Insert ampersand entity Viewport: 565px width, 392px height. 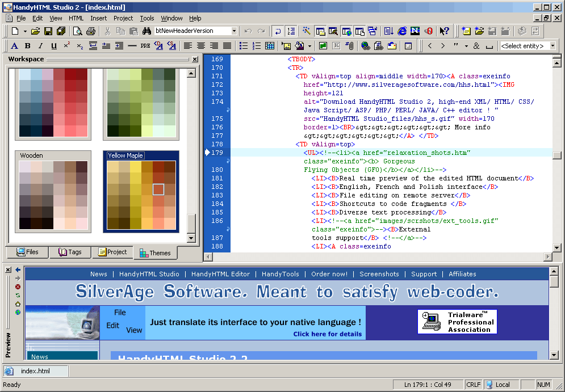[x=476, y=46]
